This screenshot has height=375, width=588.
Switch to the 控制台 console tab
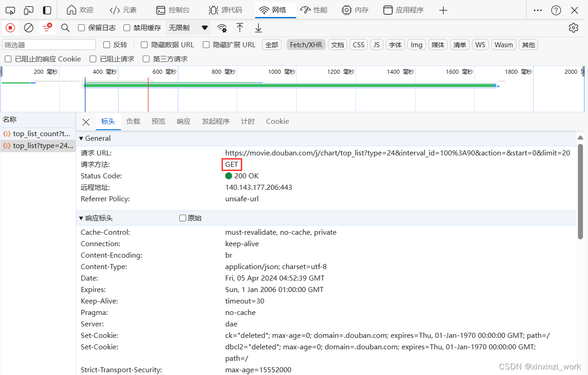pyautogui.click(x=172, y=10)
